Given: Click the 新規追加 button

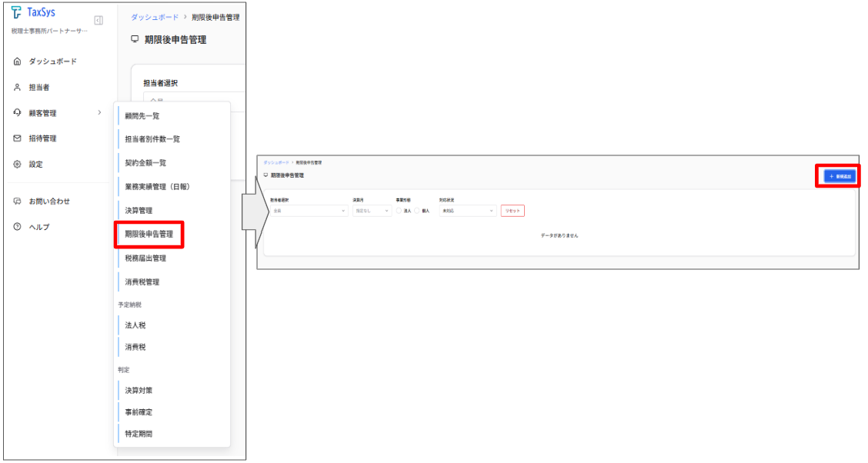Looking at the screenshot, I should 840,176.
